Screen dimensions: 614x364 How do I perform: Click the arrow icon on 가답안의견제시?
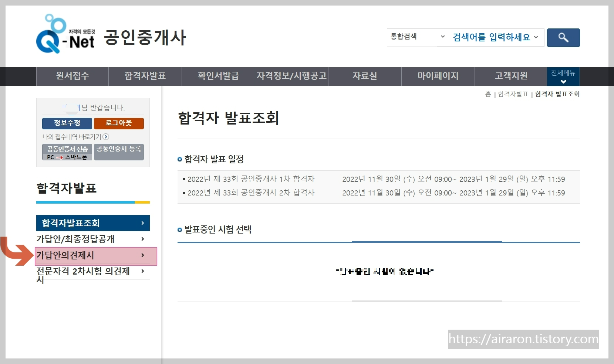tap(142, 256)
